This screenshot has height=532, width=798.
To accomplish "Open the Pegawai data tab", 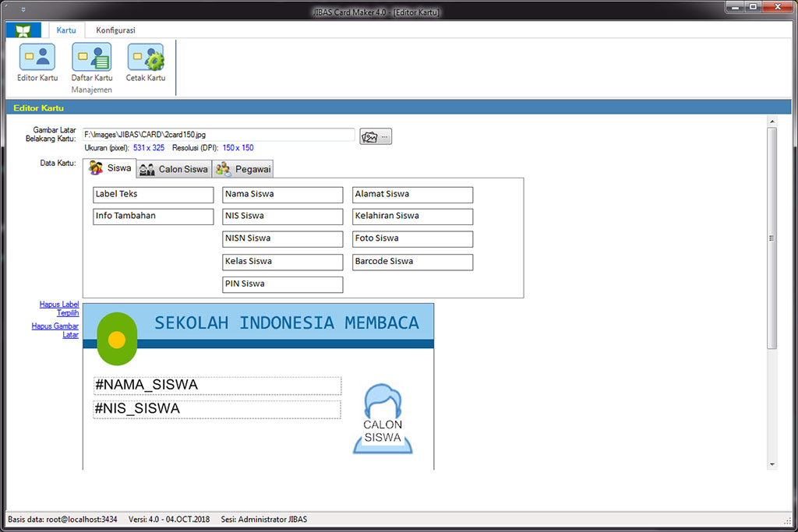I will coord(244,169).
